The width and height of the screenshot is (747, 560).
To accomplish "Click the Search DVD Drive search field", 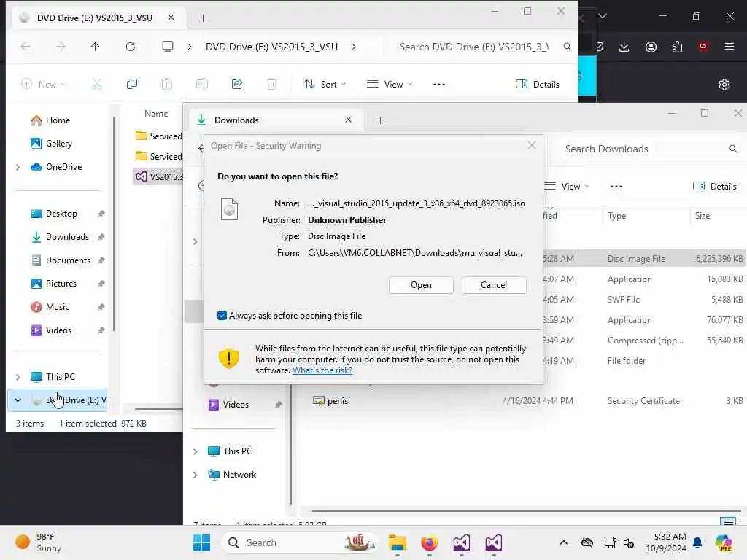I will (x=481, y=47).
